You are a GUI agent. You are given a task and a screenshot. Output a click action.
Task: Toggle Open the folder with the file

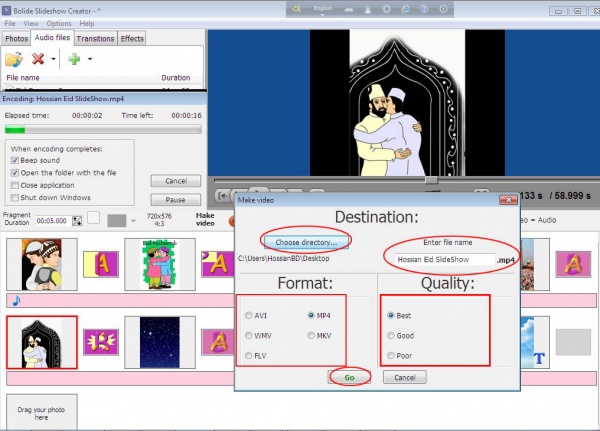click(15, 173)
